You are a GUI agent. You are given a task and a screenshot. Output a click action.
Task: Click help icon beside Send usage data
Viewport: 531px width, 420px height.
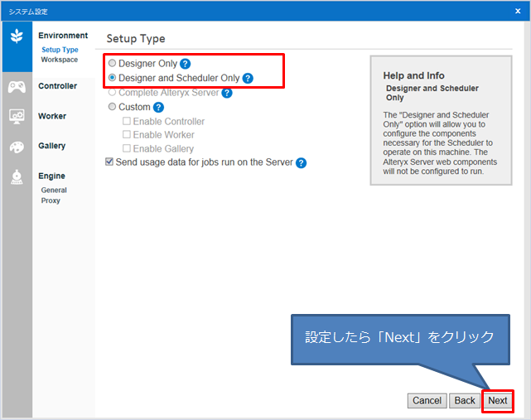pos(301,163)
